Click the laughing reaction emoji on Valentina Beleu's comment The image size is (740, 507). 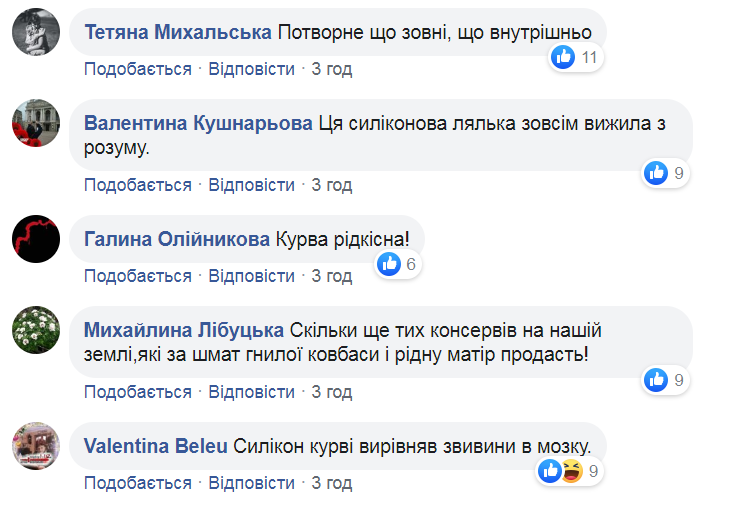572,470
